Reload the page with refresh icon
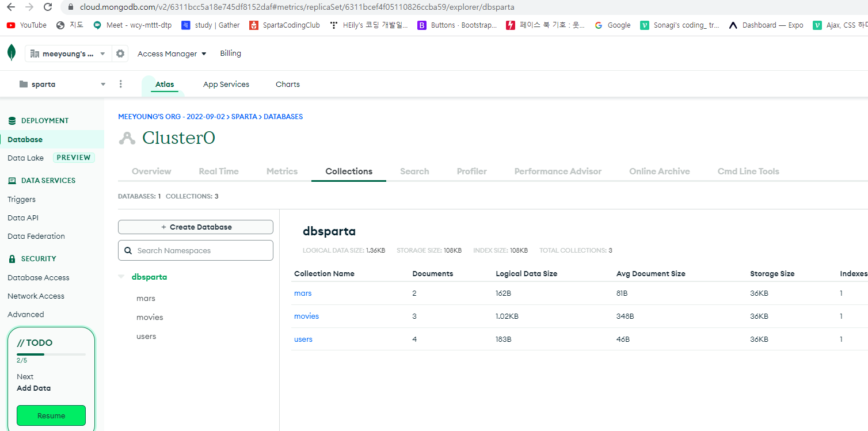Screen dimensions: 868x431 tap(48, 7)
